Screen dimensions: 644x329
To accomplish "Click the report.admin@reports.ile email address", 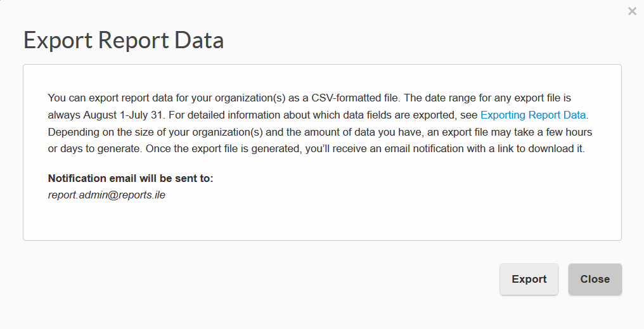I will [x=106, y=195].
